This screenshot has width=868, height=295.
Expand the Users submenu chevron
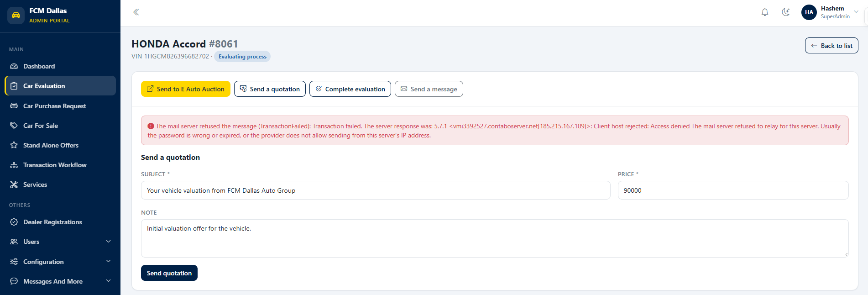tap(108, 242)
